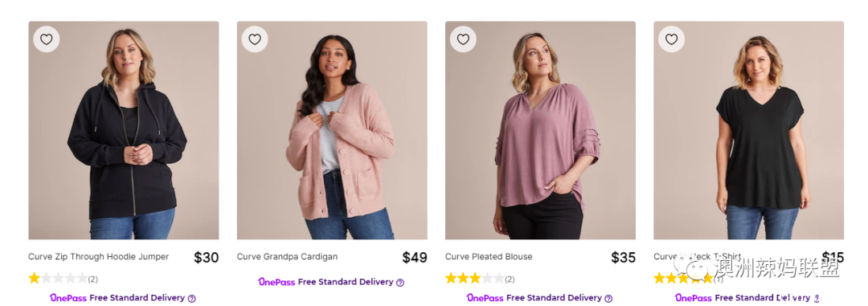Open Curve Grandpa Cardigan title link

pyautogui.click(x=287, y=257)
